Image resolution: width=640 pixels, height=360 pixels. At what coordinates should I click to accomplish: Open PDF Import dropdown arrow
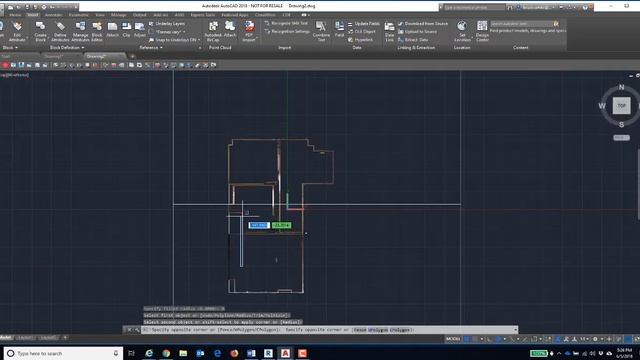(x=258, y=37)
